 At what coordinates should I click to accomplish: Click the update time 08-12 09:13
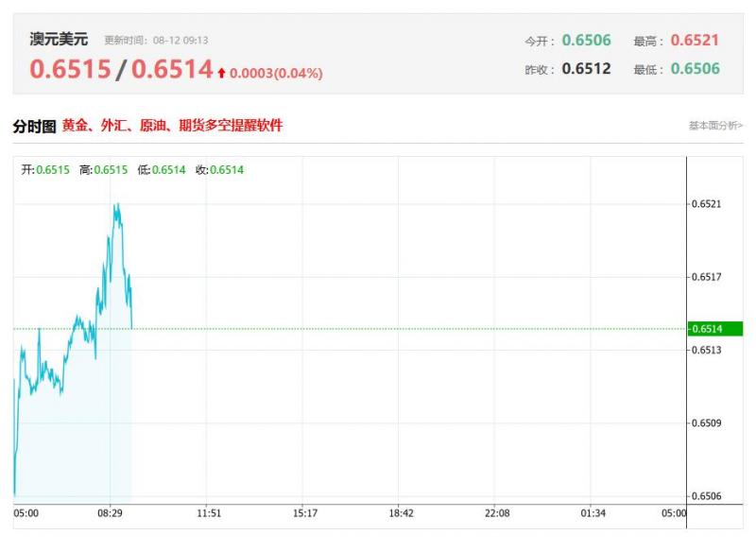(x=180, y=41)
